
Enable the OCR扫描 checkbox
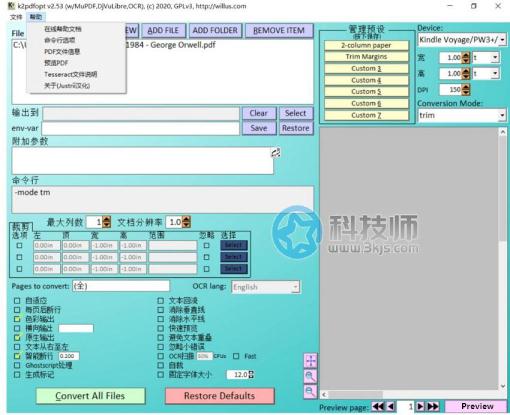pyautogui.click(x=160, y=356)
